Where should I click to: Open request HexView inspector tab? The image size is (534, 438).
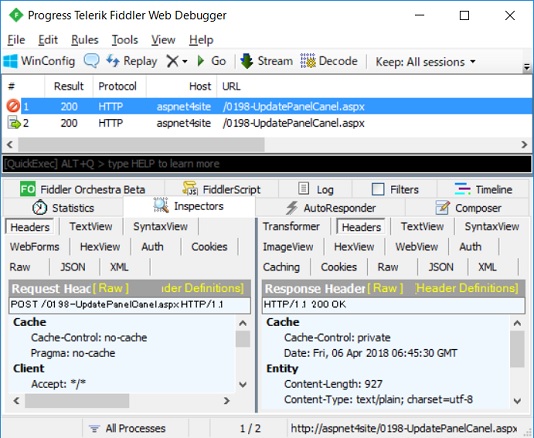pos(100,247)
